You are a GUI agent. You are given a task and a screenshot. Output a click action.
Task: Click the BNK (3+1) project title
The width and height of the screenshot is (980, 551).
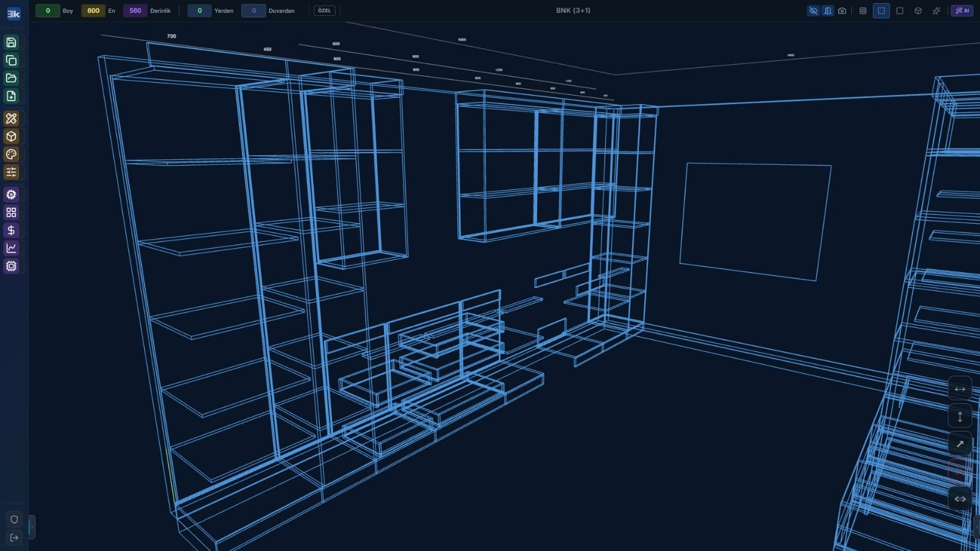click(573, 10)
